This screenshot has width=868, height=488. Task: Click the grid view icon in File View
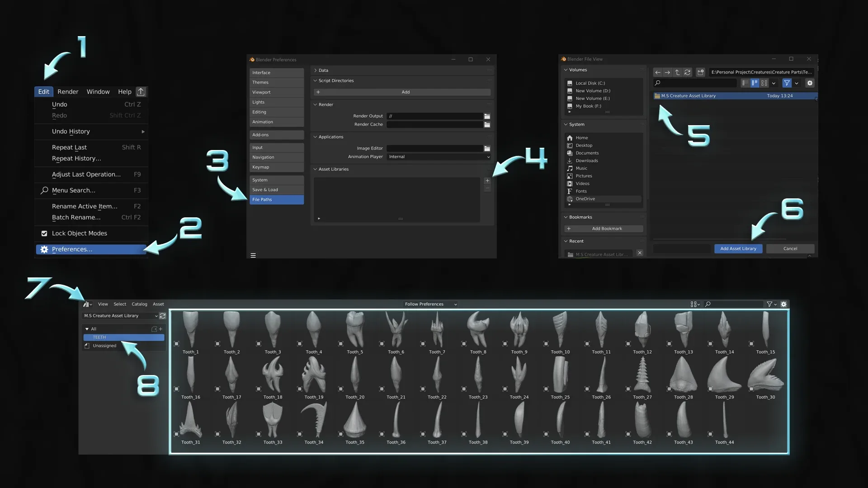point(765,83)
